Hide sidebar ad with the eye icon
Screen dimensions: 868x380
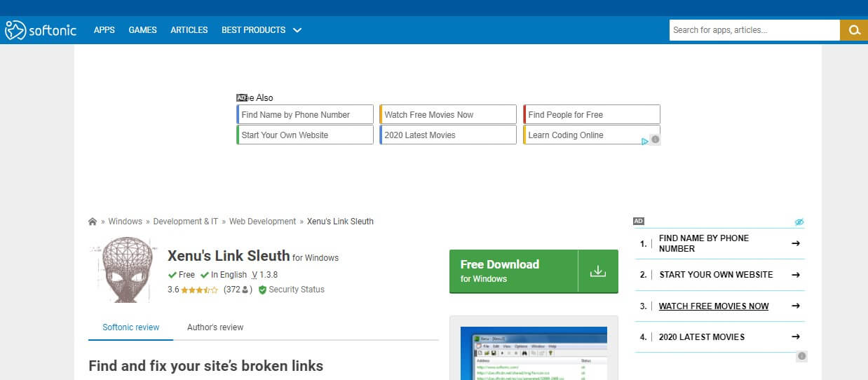coord(799,222)
